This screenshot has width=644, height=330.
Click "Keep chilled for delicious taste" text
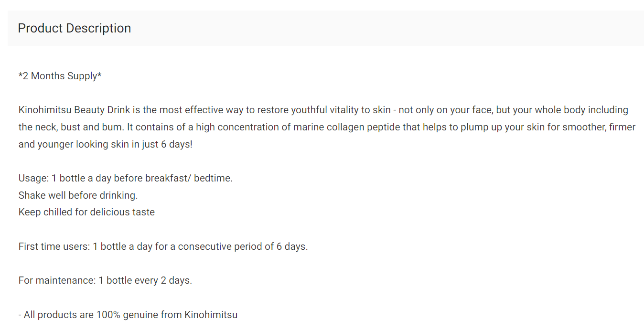pyautogui.click(x=86, y=212)
